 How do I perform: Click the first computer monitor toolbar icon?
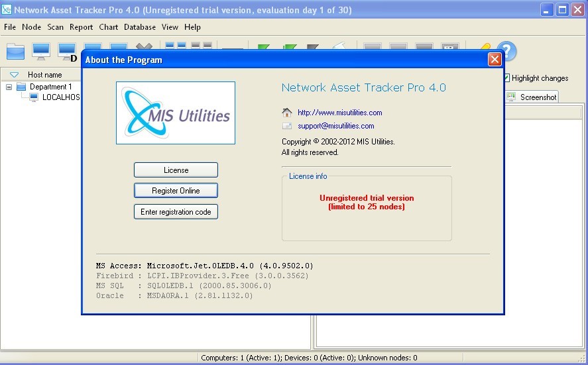tap(41, 52)
